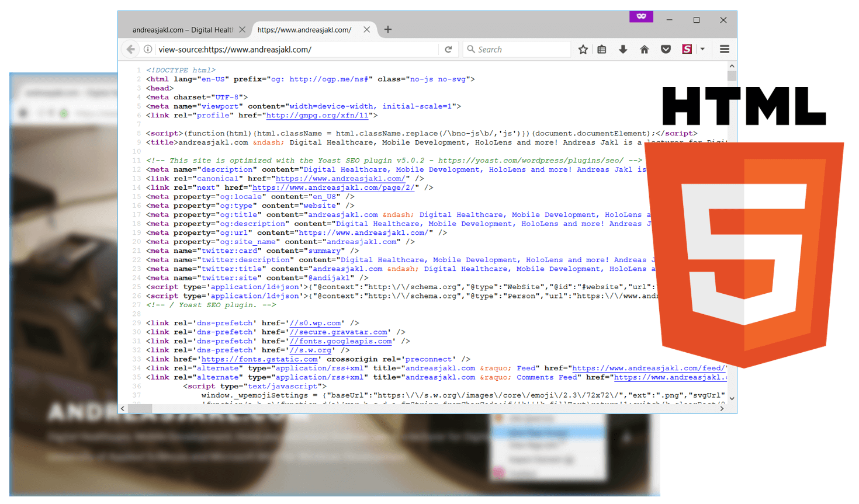Click the "twitter:site" attribute text
Viewport: 859px width, 504px height.
coord(230,278)
